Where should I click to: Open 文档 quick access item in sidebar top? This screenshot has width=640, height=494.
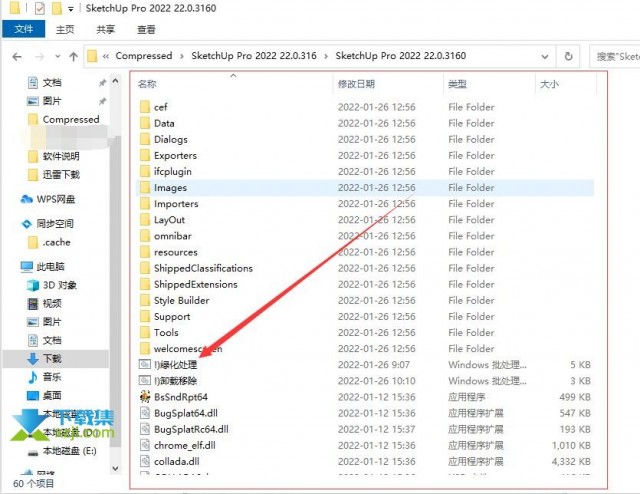point(45,82)
